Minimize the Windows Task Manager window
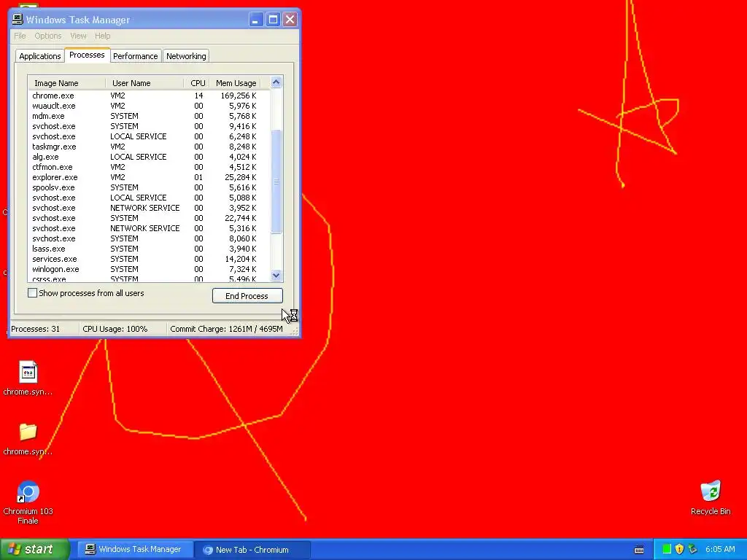Viewport: 747px width, 560px height. pyautogui.click(x=256, y=20)
